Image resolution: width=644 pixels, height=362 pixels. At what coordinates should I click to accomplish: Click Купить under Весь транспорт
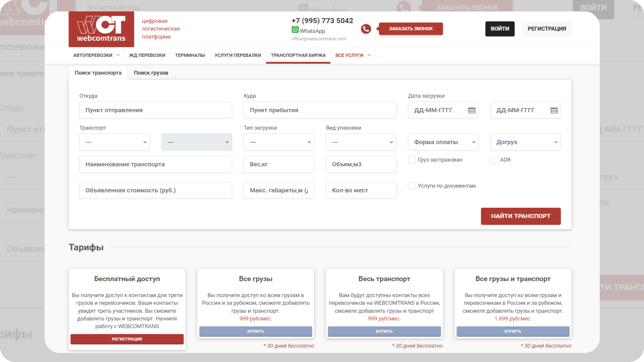pos(384,331)
